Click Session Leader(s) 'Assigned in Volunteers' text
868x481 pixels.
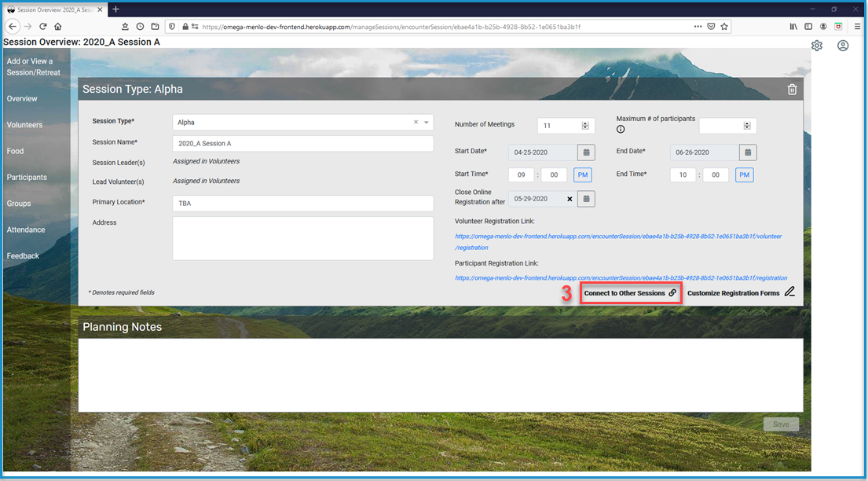(x=206, y=161)
